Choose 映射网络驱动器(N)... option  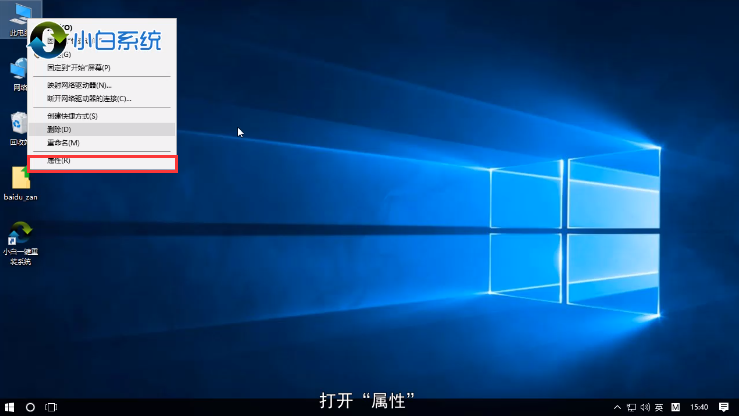tap(79, 85)
